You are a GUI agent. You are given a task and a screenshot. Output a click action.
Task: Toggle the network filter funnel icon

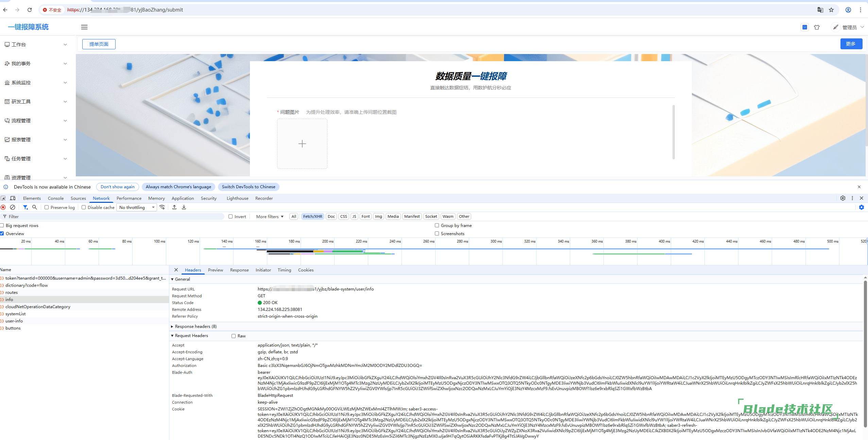pyautogui.click(x=25, y=207)
